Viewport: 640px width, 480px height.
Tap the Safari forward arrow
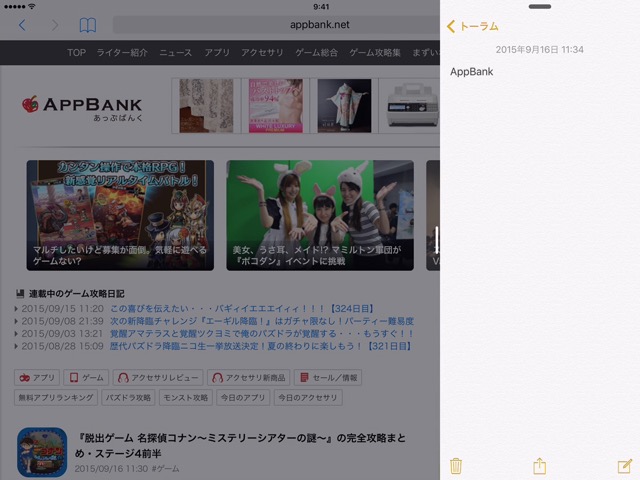[x=55, y=25]
